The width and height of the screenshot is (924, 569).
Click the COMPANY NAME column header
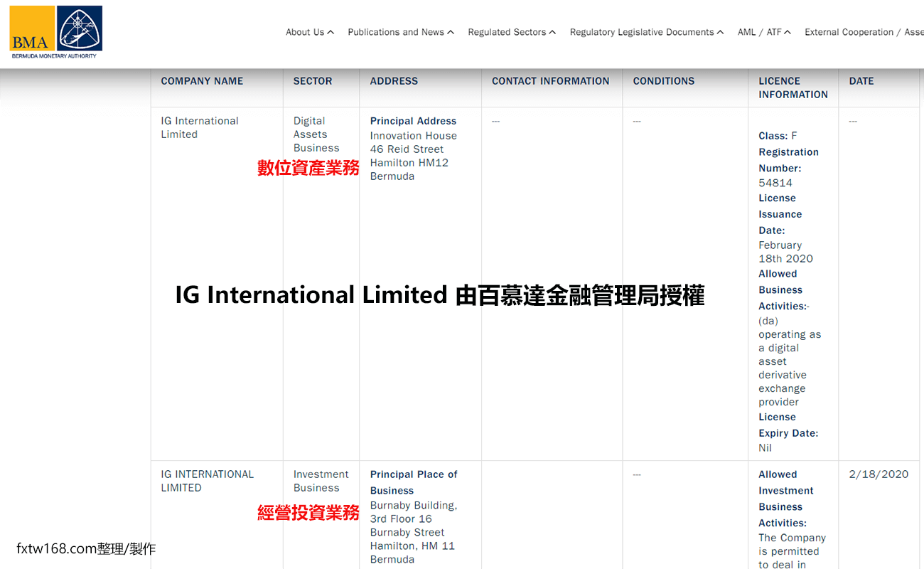click(x=200, y=80)
